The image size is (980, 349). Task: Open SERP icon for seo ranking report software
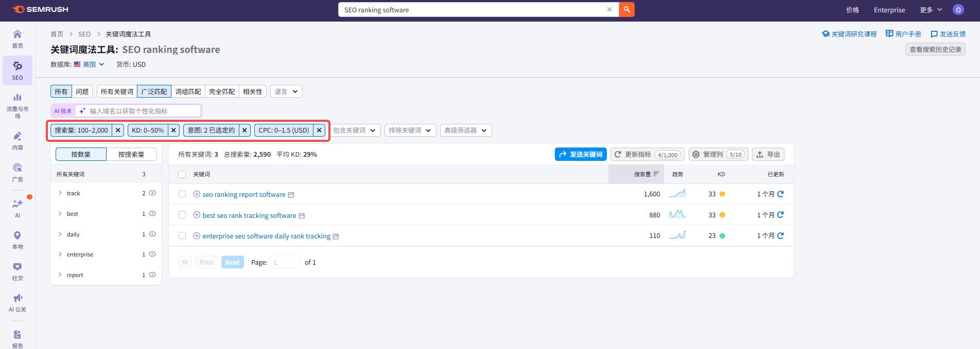pyautogui.click(x=291, y=195)
